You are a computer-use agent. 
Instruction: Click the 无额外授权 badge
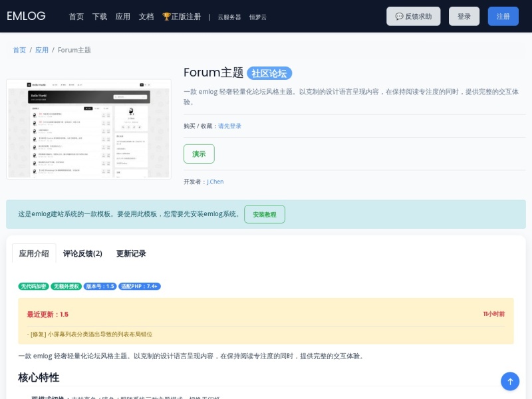[x=66, y=287]
